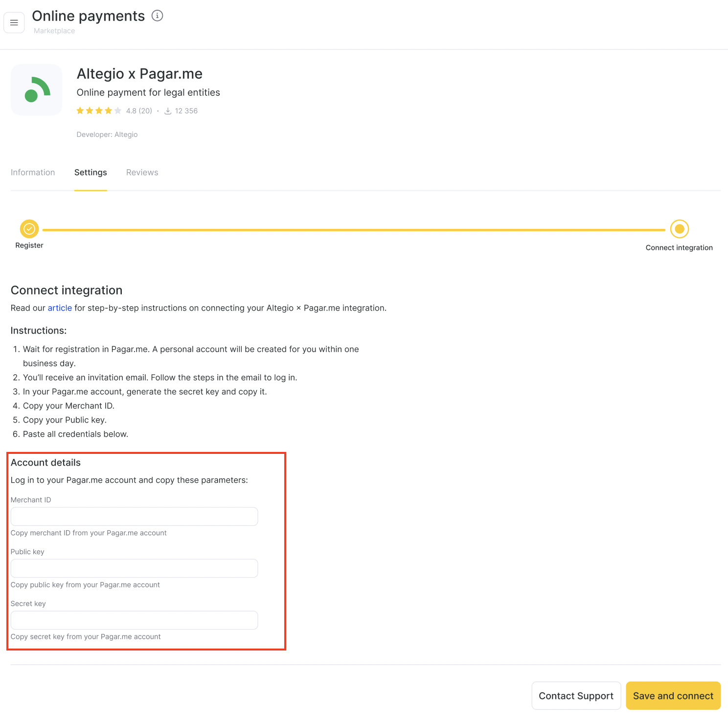Click the star rating icons
This screenshot has height=718, width=728.
pos(99,111)
